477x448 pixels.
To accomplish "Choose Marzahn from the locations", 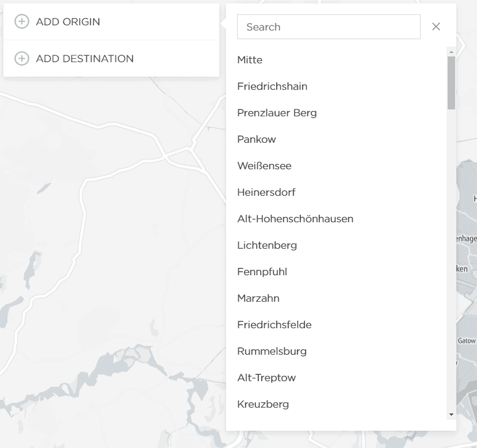I will [x=258, y=298].
